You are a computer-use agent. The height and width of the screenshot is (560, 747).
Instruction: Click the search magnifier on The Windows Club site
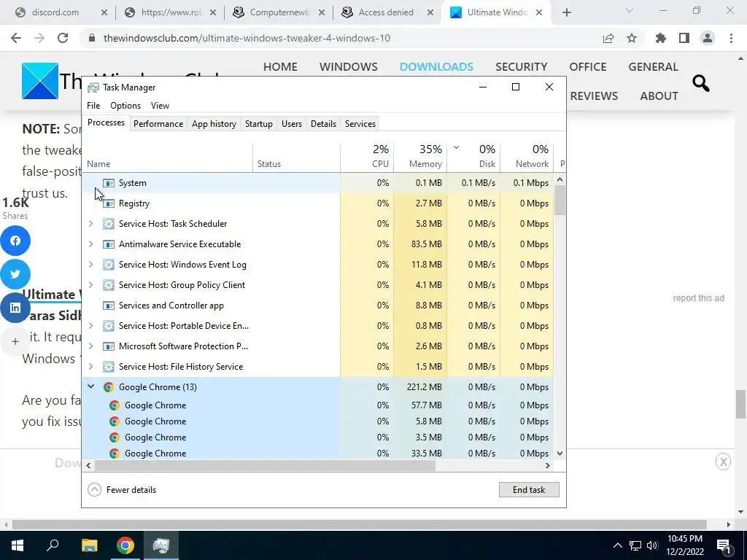701,83
